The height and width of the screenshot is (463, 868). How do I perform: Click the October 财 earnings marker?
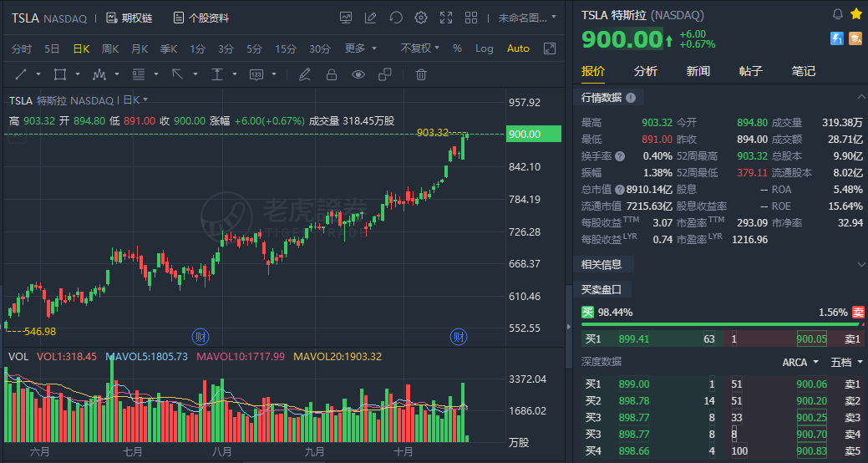(x=459, y=336)
